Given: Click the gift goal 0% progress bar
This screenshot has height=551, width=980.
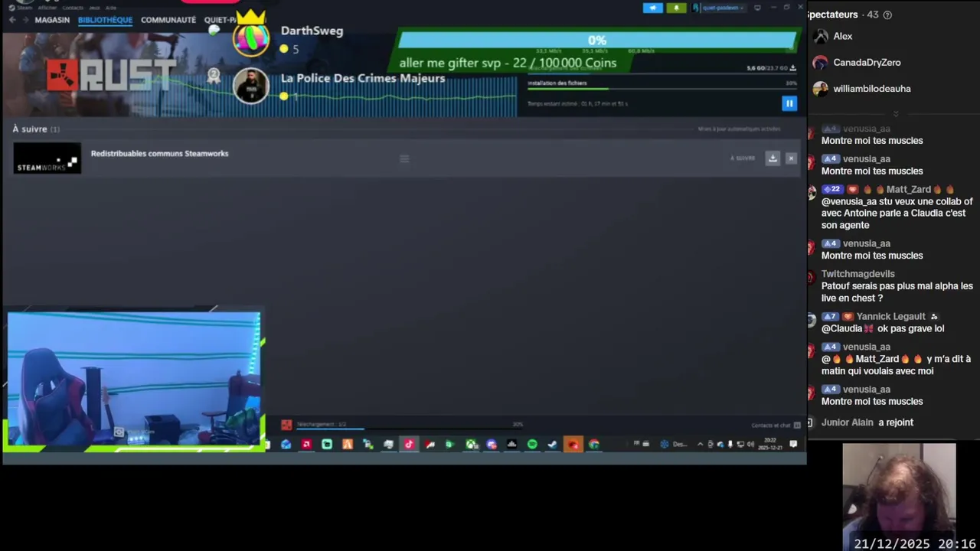Looking at the screenshot, I should click(x=597, y=41).
